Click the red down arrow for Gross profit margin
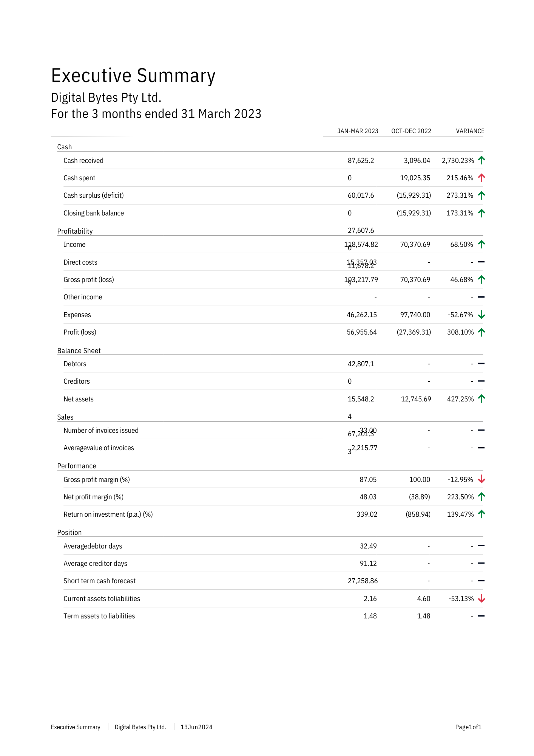Screen dimensions: 534x756 pyautogui.click(x=481, y=479)
